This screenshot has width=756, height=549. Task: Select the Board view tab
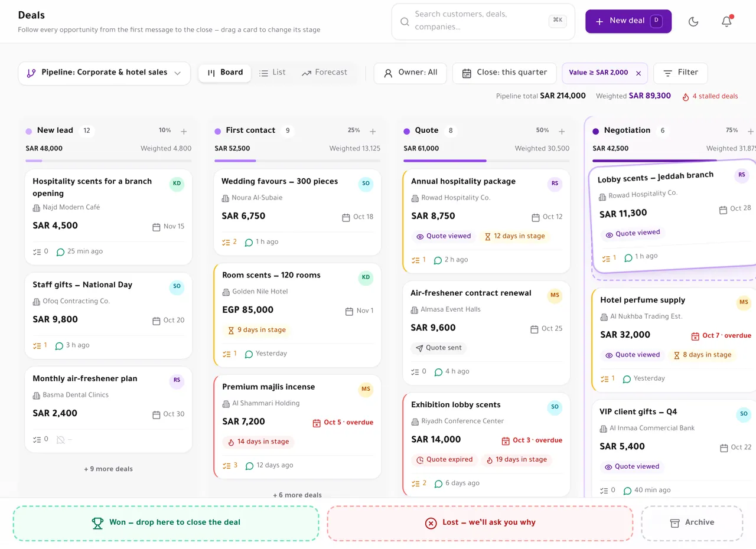225,73
